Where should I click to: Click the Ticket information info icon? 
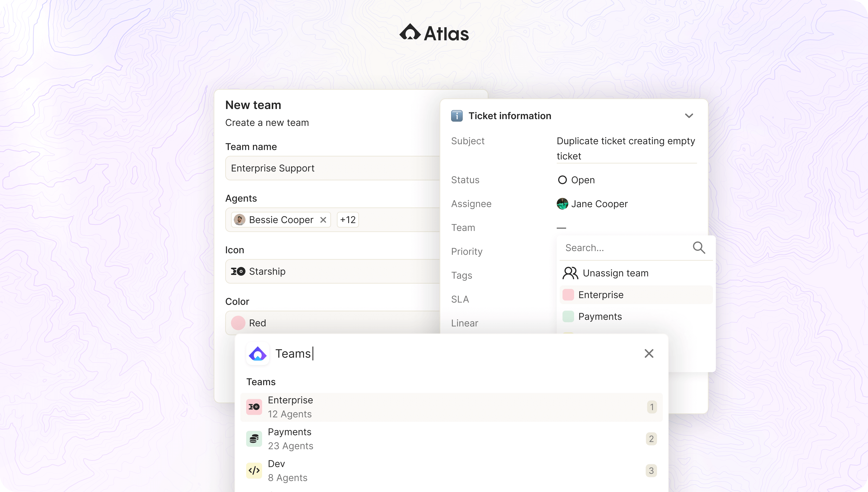pyautogui.click(x=457, y=116)
